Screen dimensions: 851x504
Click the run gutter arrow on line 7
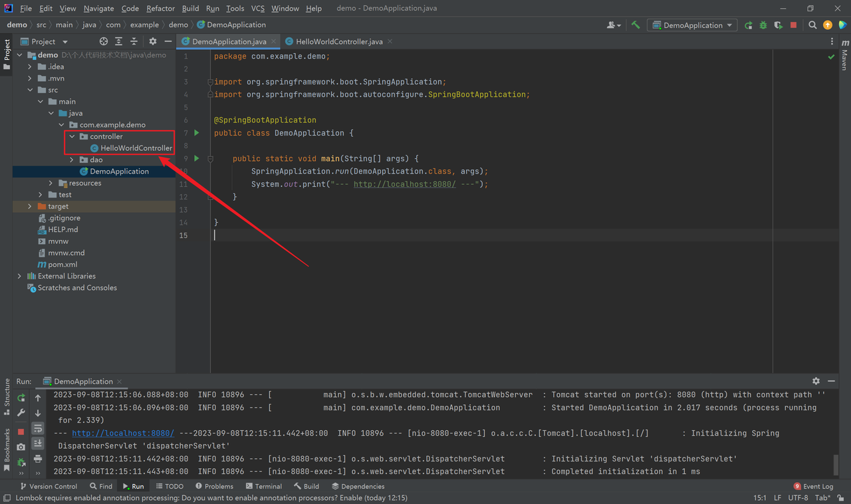pos(197,133)
